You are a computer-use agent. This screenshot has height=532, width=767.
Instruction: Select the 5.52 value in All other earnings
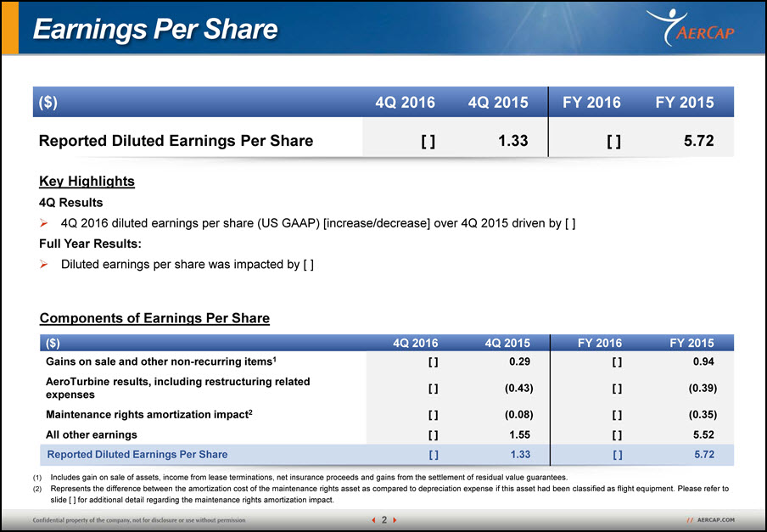pyautogui.click(x=704, y=434)
